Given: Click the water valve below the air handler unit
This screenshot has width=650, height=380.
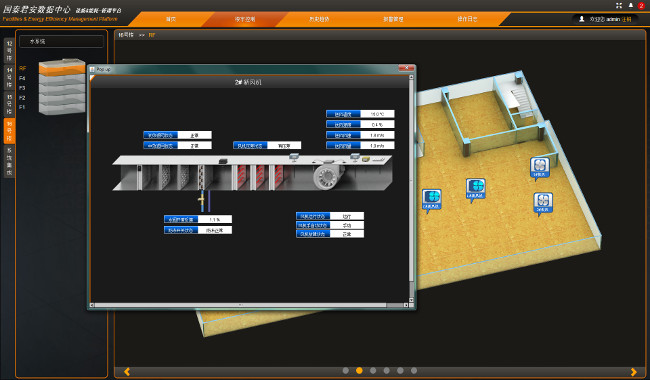Looking at the screenshot, I should click(201, 201).
